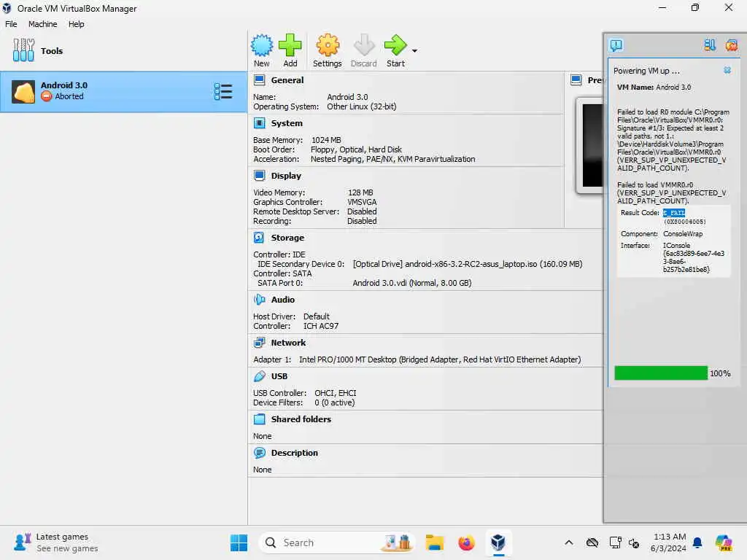The width and height of the screenshot is (747, 560).
Task: Open the File menu
Action: (11, 24)
